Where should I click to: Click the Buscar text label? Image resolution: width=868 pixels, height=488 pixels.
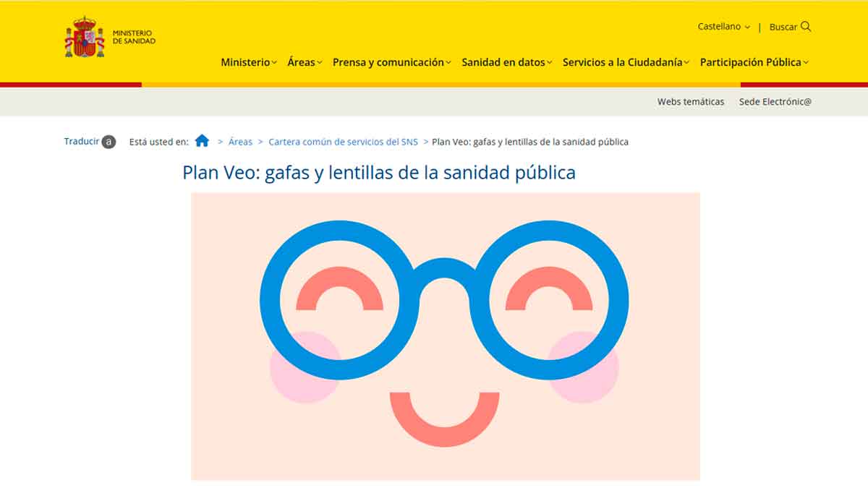click(785, 27)
